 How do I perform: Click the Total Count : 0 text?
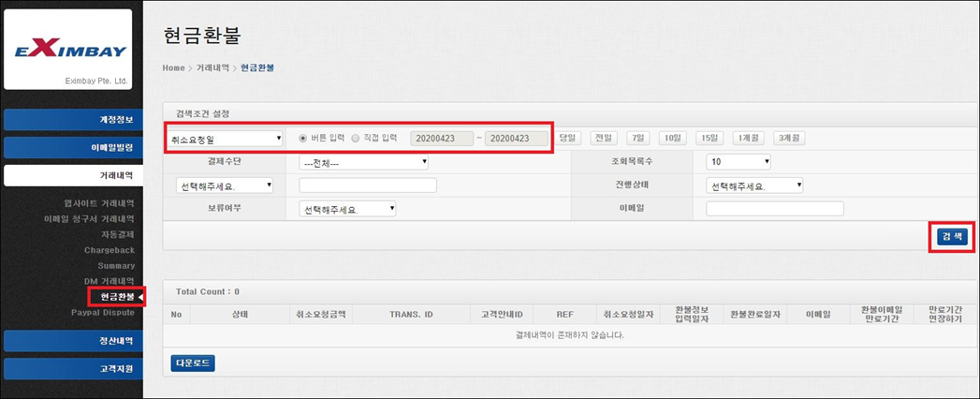(208, 292)
